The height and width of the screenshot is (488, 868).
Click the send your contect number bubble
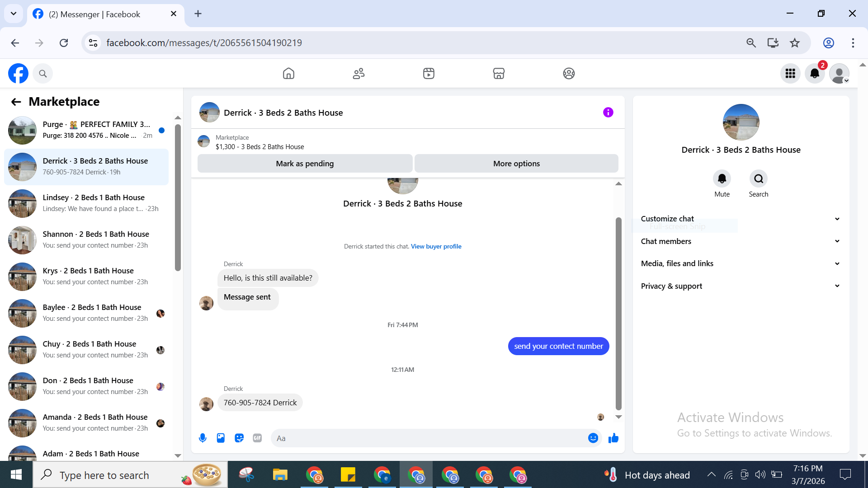[x=558, y=346]
